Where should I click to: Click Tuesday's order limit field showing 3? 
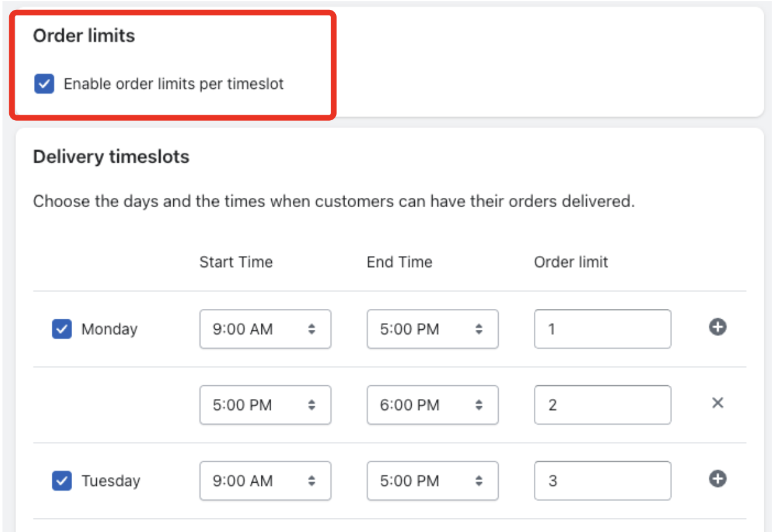[x=602, y=481]
